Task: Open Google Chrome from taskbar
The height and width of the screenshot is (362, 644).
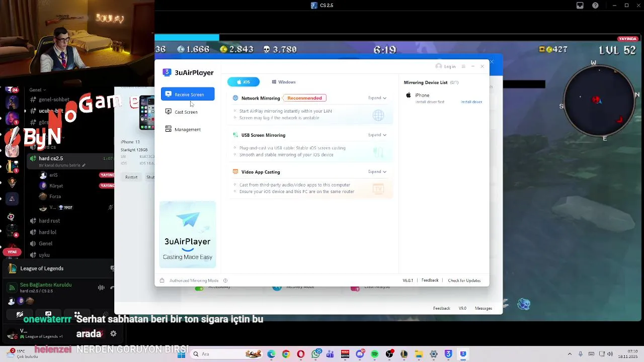Action: click(x=286, y=354)
